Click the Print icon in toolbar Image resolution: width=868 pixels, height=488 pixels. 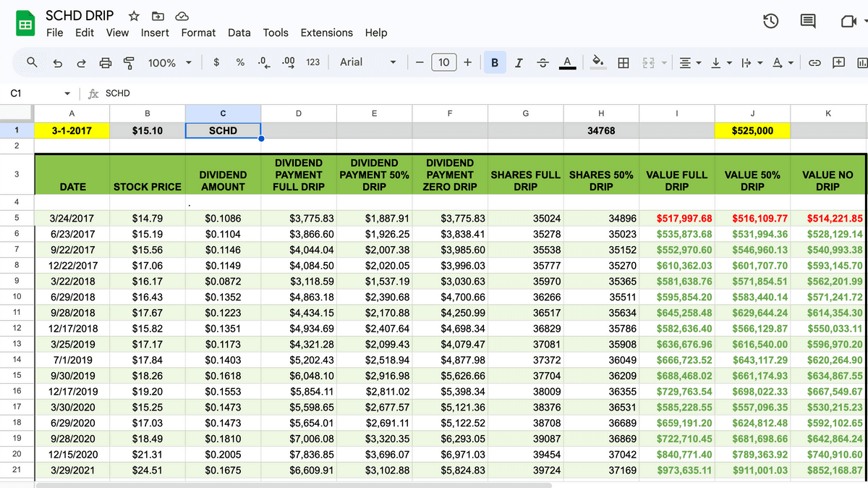pyautogui.click(x=105, y=63)
